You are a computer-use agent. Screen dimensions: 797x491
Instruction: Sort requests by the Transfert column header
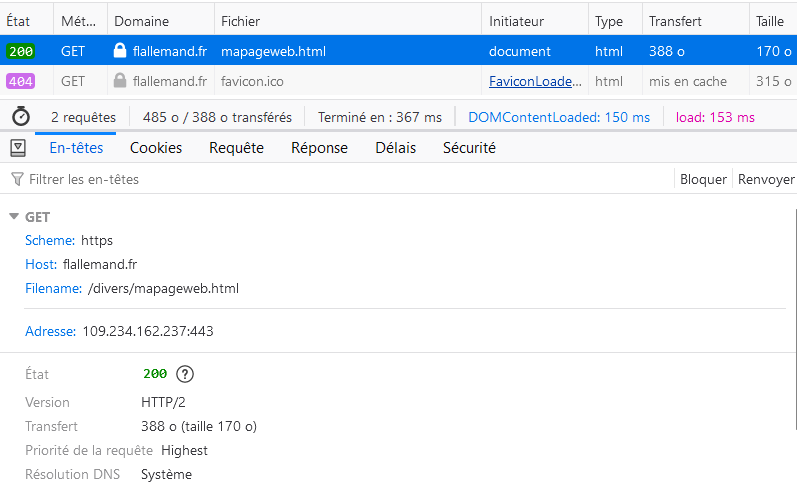[x=675, y=21]
